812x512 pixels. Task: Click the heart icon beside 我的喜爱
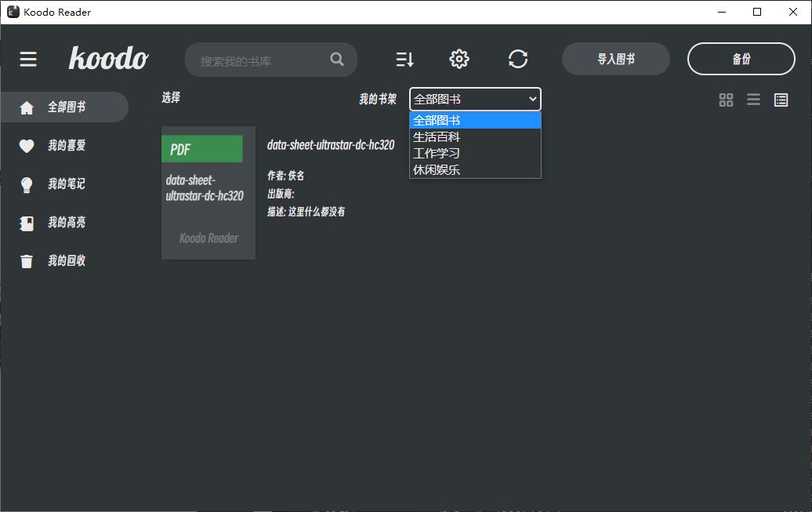[27, 146]
